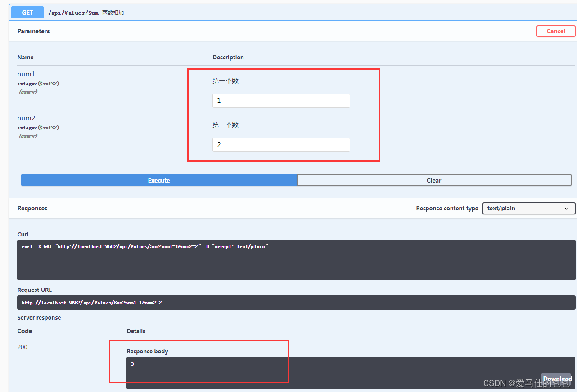Click the GET method badge
577x392 pixels.
pyautogui.click(x=27, y=13)
